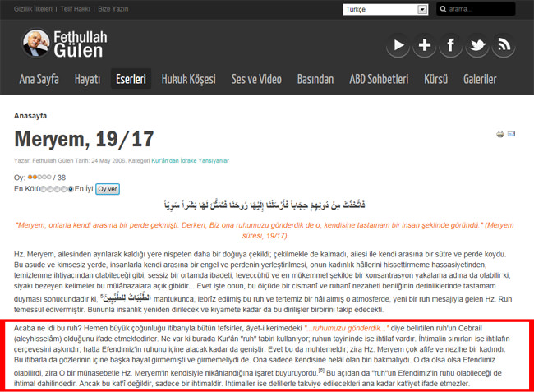This screenshot has width=534, height=392.
Task: Open the Kur'ân'dan İdrake Yansıyanlar category link
Action: point(190,159)
